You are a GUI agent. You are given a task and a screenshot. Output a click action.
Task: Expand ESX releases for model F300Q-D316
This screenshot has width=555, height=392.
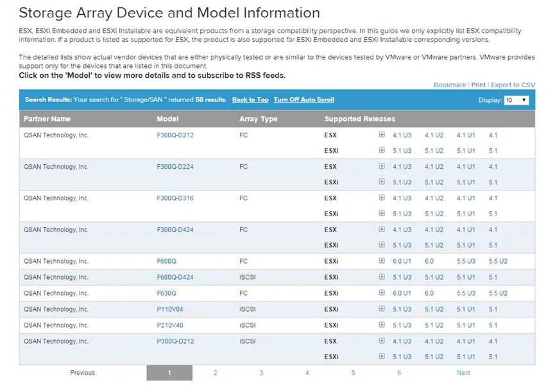tap(382, 198)
